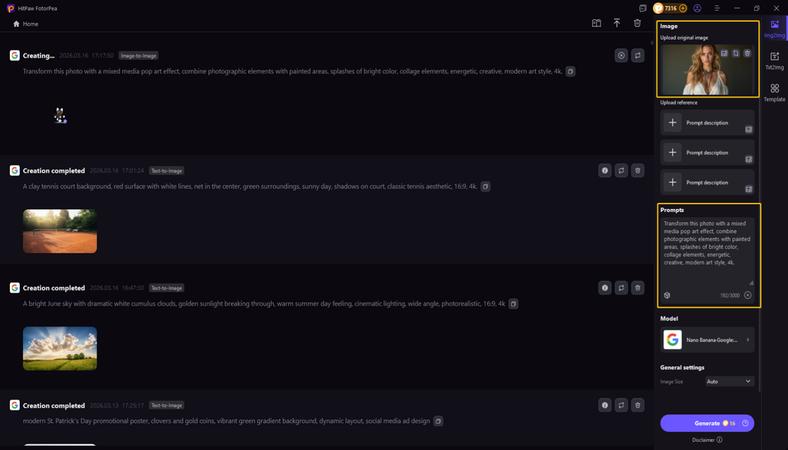
Task: Regenerate the tennis court creation
Action: tap(621, 171)
